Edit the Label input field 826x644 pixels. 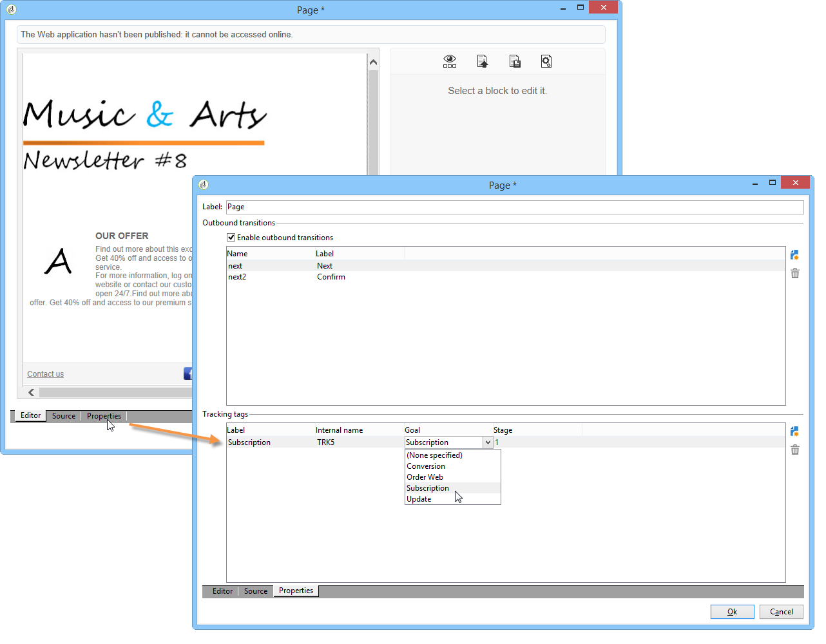[x=515, y=207]
